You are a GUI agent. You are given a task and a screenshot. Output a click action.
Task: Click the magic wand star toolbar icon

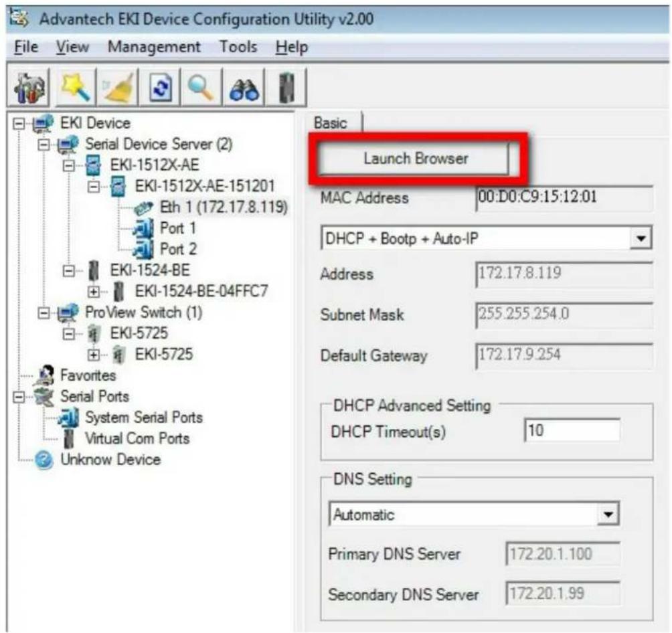[76, 88]
